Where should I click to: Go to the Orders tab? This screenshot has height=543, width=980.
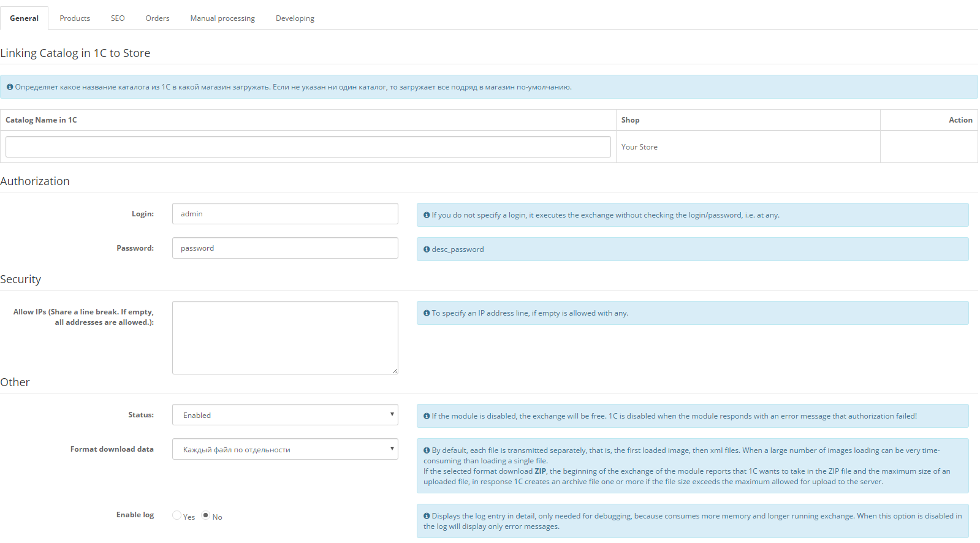[158, 18]
